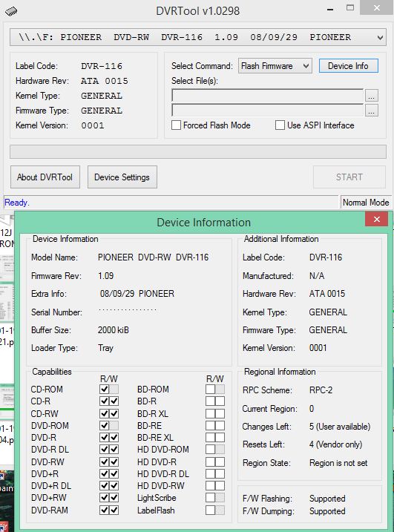
Task: Click 'Region is not set' text
Action: click(338, 463)
